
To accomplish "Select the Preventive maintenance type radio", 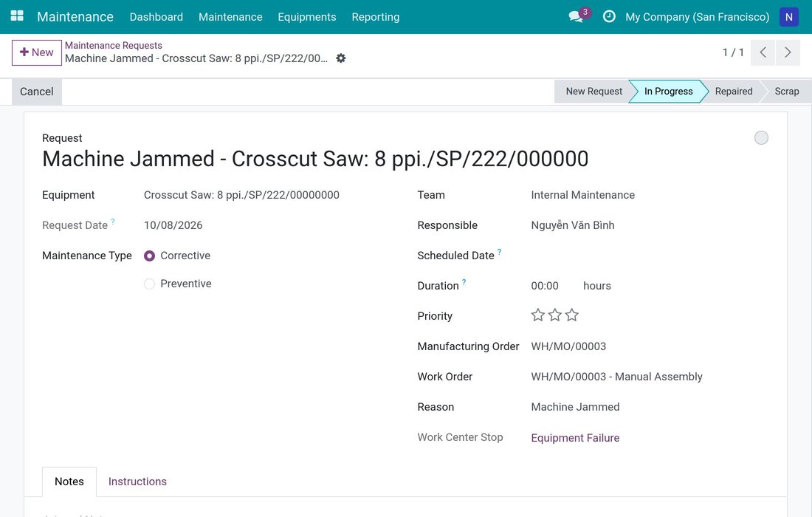I will click(150, 284).
